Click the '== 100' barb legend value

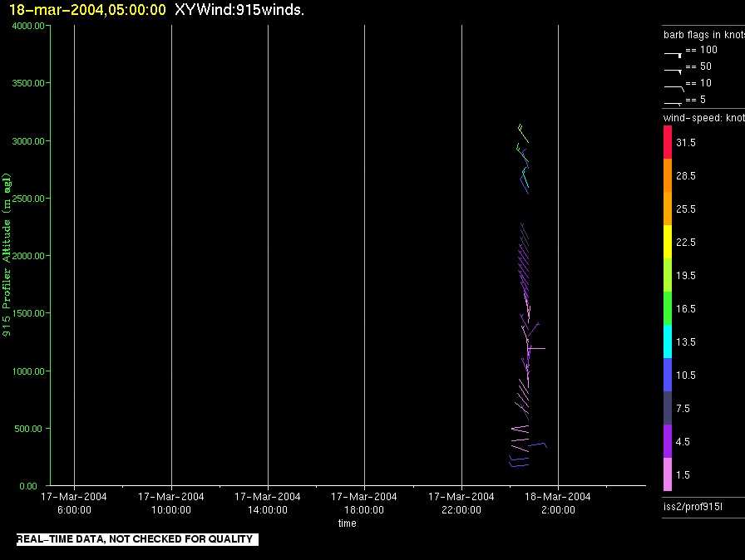pyautogui.click(x=701, y=50)
